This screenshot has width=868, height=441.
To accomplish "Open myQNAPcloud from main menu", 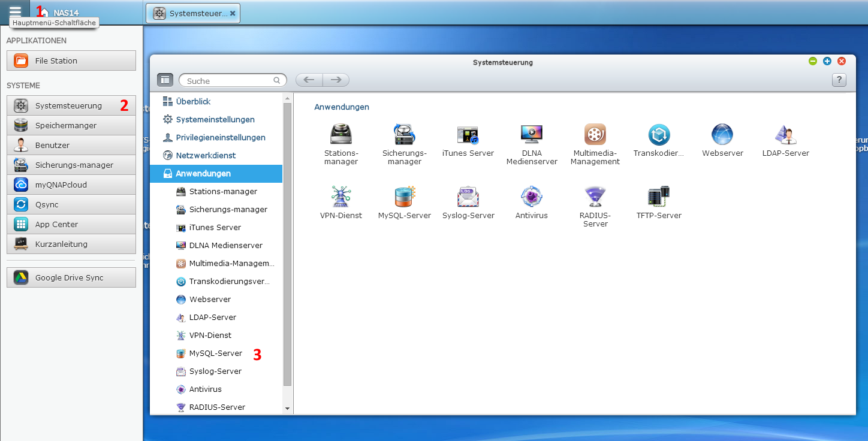I will pyautogui.click(x=71, y=185).
